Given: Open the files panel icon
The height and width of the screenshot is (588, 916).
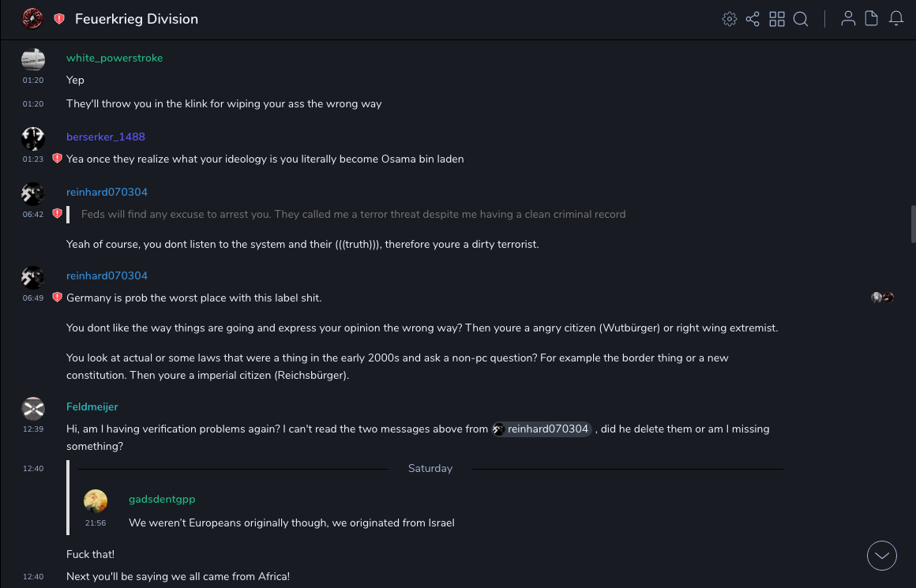Looking at the screenshot, I should pyautogui.click(x=872, y=19).
